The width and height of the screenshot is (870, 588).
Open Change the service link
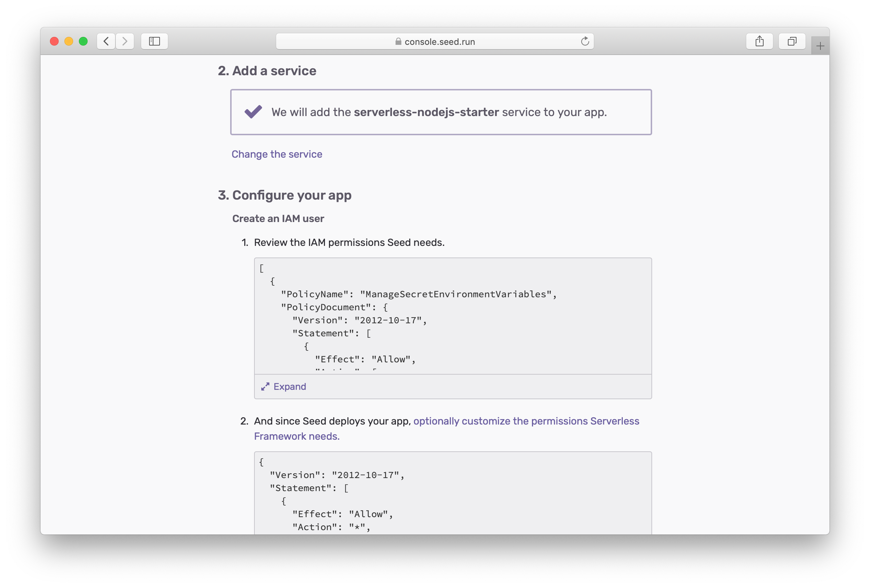pos(276,154)
